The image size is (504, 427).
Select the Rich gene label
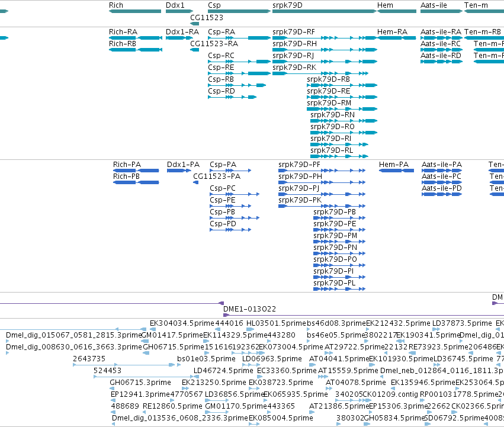click(x=116, y=5)
